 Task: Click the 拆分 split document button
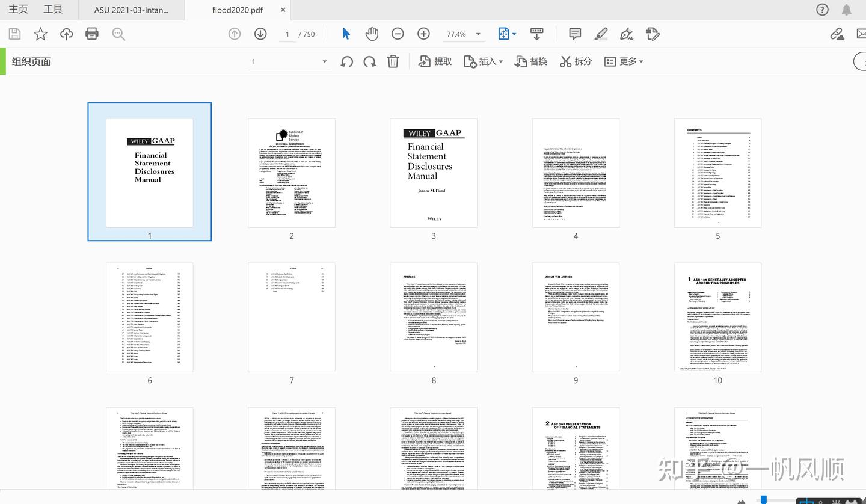point(576,61)
